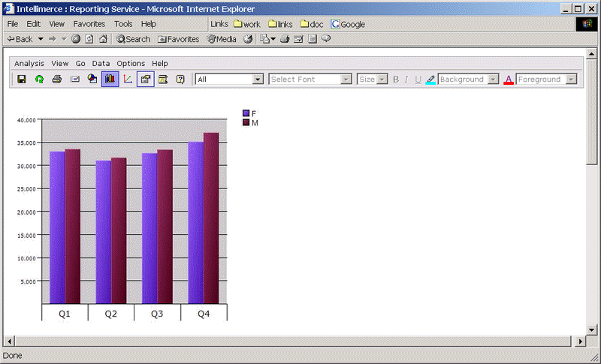The image size is (601, 364).
Task: Toggle the bar chart view icon
Action: click(x=110, y=79)
